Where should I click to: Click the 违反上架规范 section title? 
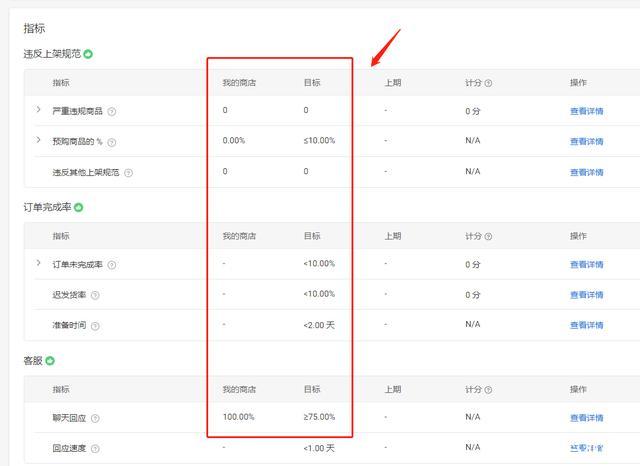(52, 54)
